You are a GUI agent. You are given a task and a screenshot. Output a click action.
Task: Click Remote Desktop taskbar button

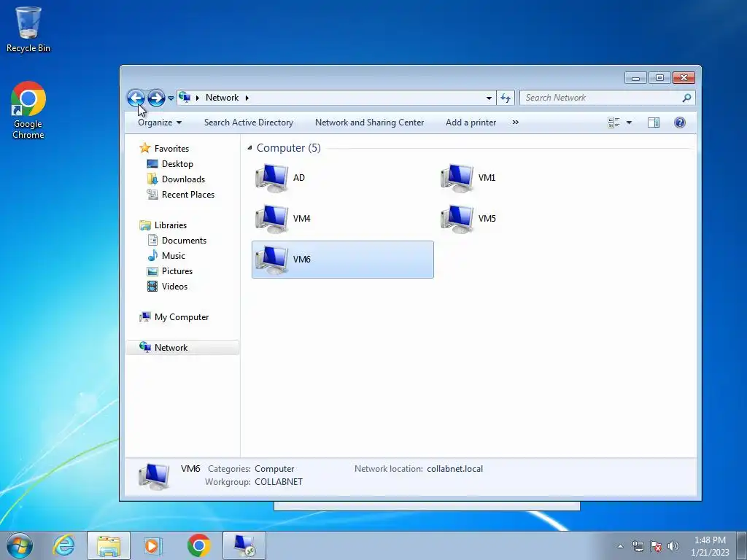(244, 545)
